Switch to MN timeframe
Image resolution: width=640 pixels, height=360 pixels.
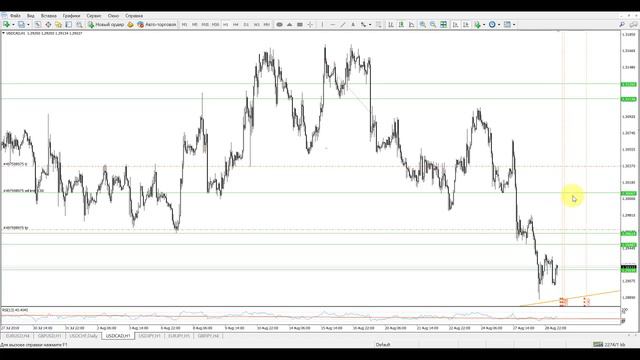tap(267, 24)
